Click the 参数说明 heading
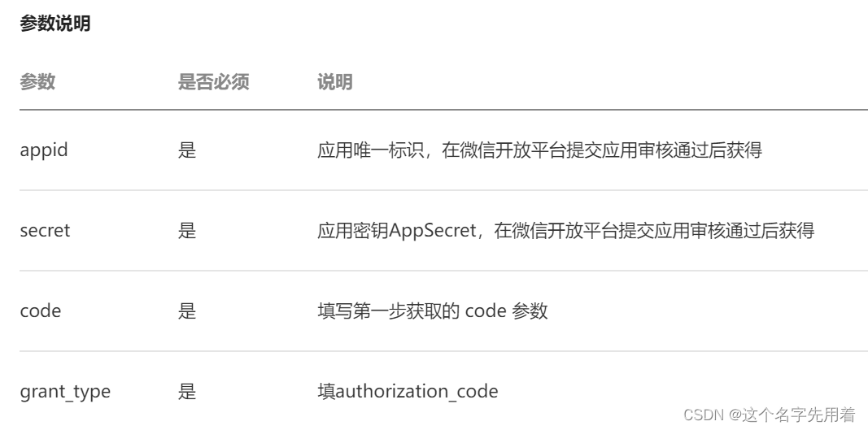Screen dimensions: 868x430 (55, 24)
